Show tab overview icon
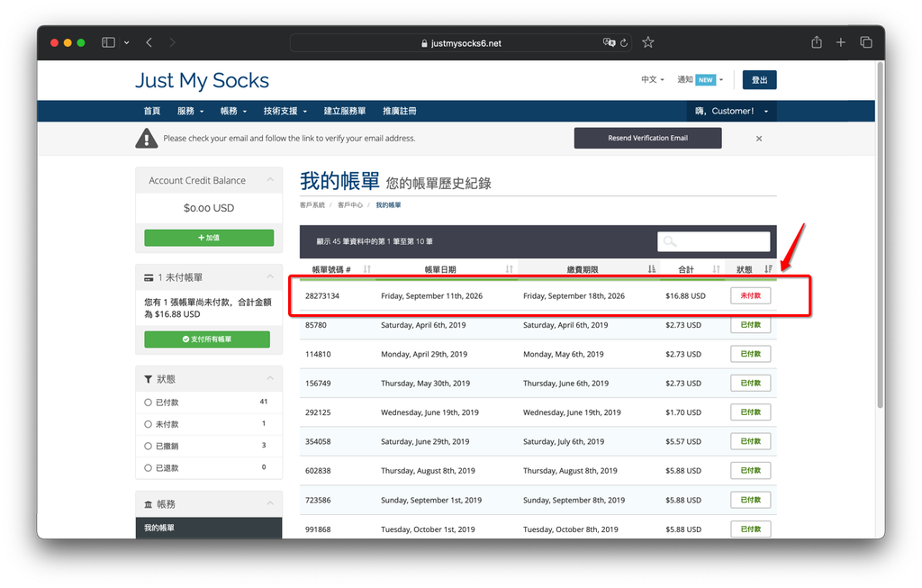The height and width of the screenshot is (588, 922). coord(866,42)
